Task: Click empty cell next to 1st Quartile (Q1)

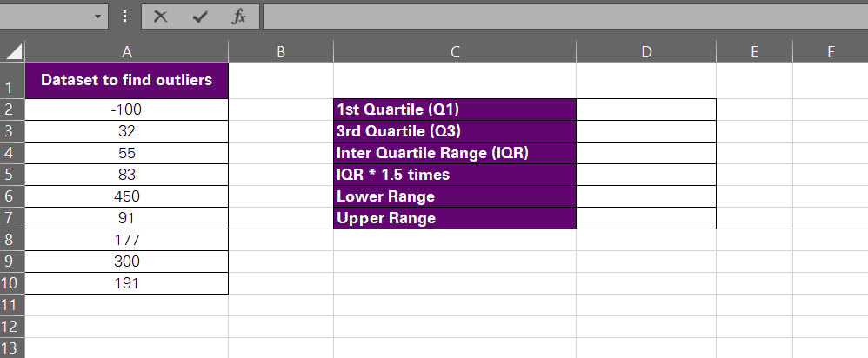Action: coord(646,109)
